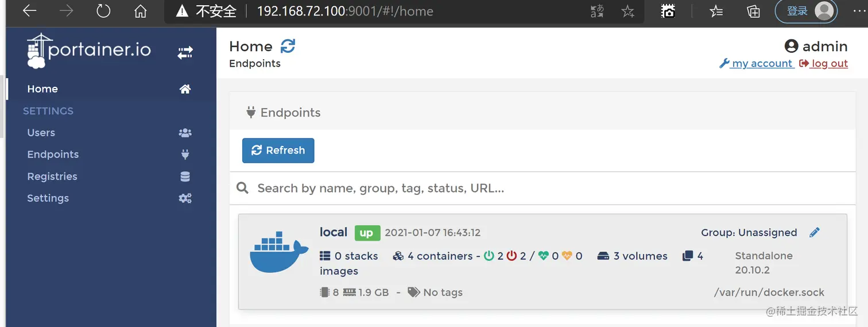Click the refresh icon beside Home title
The width and height of the screenshot is (868, 327).
(x=288, y=46)
